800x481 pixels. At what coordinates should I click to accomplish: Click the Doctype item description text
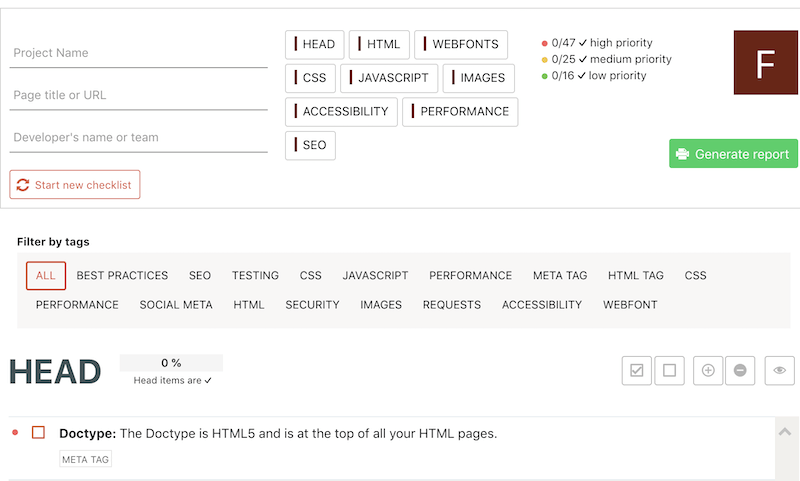pyautogui.click(x=278, y=434)
